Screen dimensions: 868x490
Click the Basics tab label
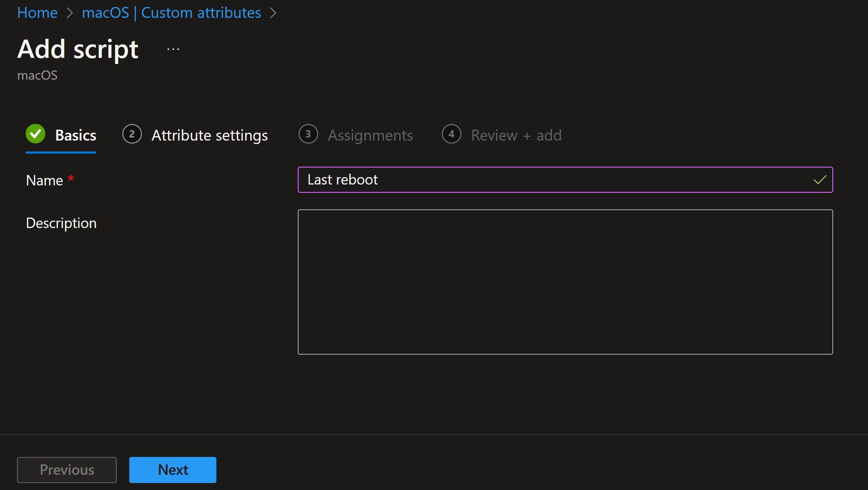click(x=76, y=134)
